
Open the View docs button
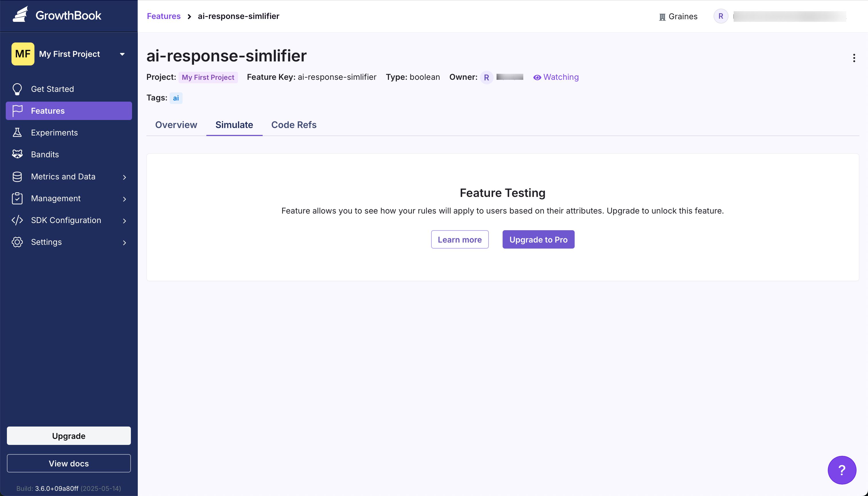coord(69,463)
